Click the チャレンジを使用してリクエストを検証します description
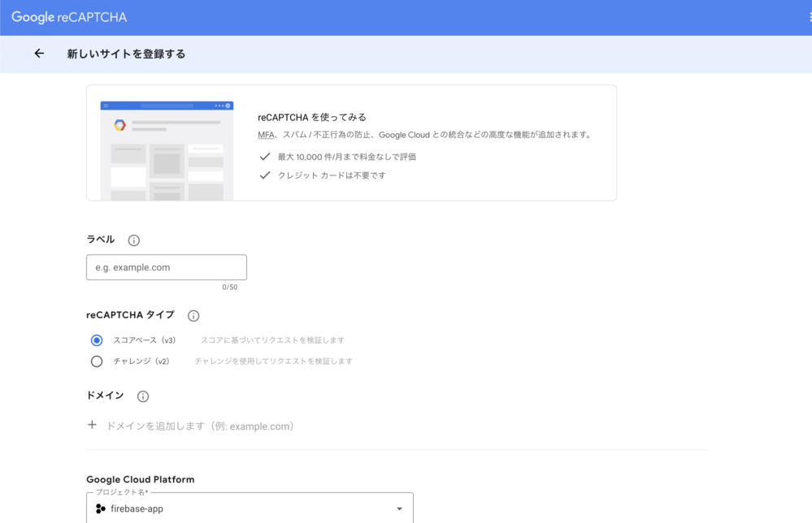812x523 pixels. tap(273, 361)
